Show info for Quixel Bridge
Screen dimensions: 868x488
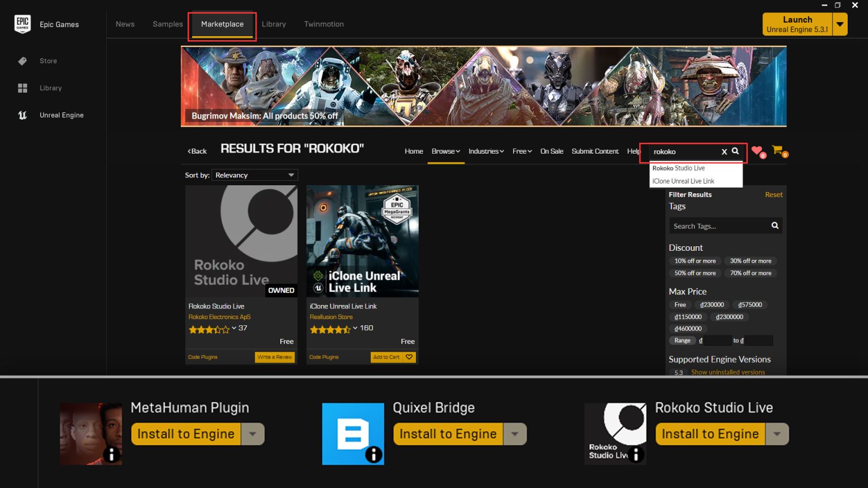(x=374, y=454)
